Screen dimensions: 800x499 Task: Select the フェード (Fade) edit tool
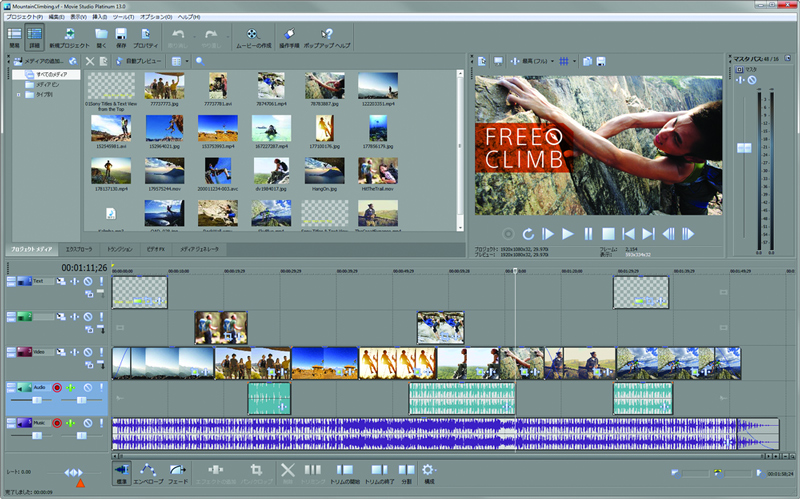[x=177, y=469]
